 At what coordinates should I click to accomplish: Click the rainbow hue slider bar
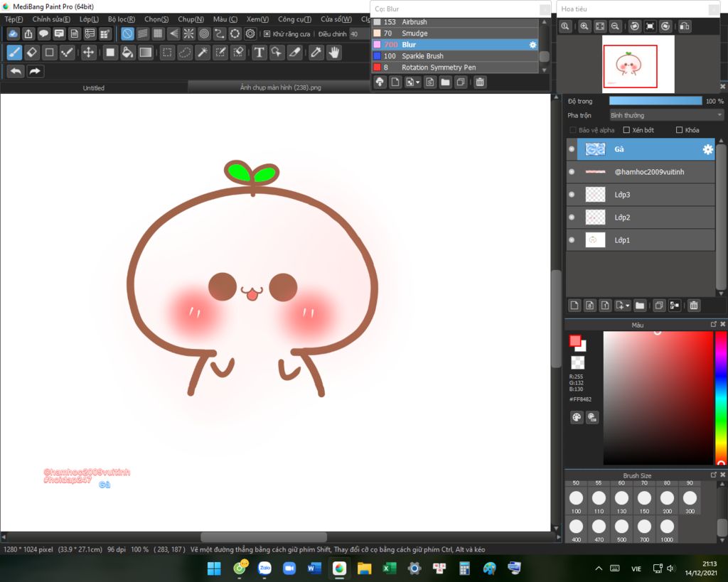pyautogui.click(x=721, y=398)
